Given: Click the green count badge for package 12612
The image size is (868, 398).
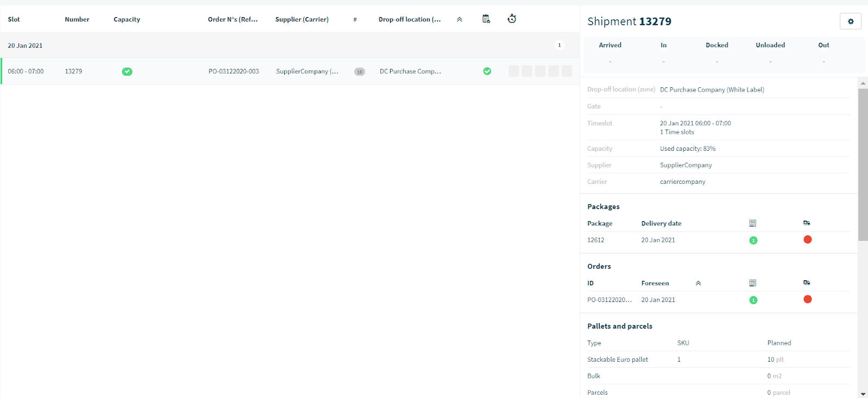Looking at the screenshot, I should pos(753,240).
